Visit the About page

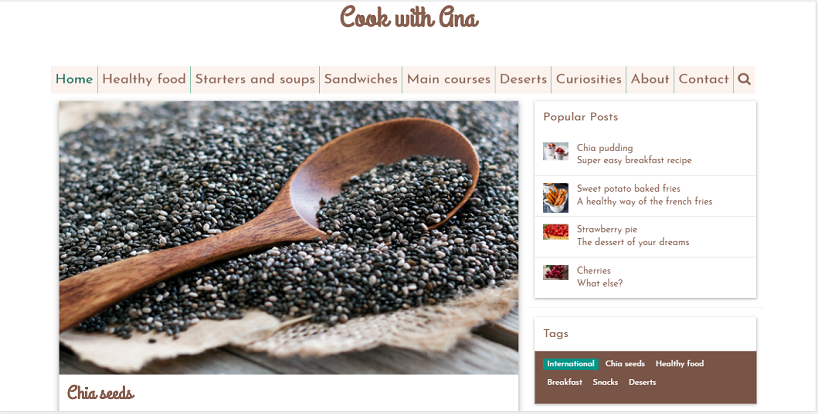[x=650, y=79]
